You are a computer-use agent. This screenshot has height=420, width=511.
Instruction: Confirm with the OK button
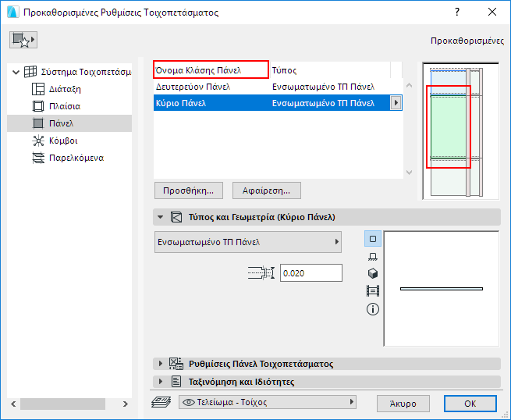click(470, 404)
